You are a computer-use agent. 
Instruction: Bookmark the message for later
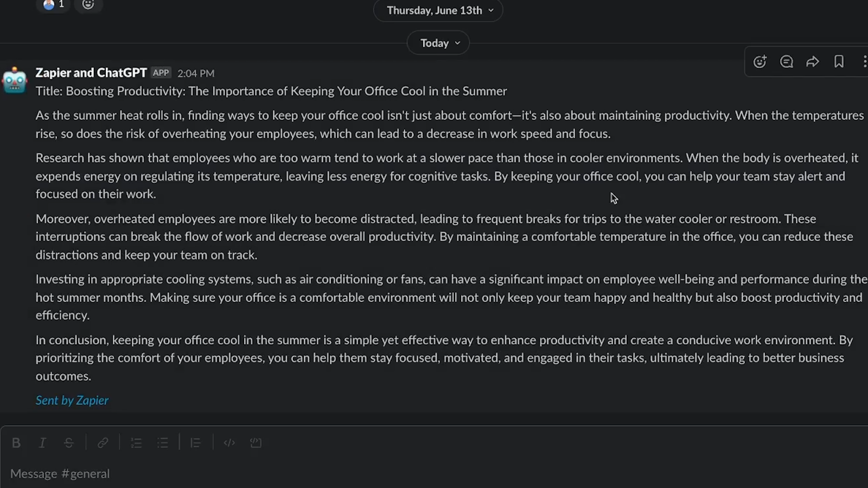839,62
